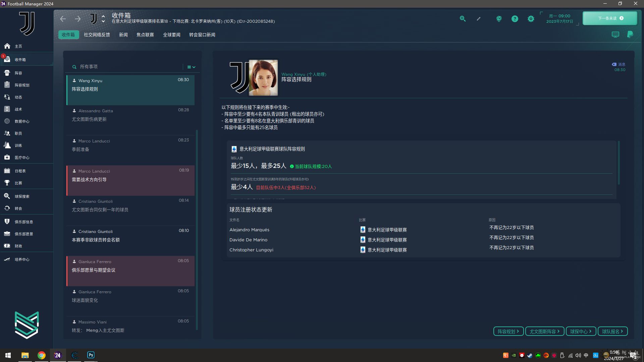This screenshot has height=362, width=644.
Task: Click the back navigation arrow
Action: point(63,19)
